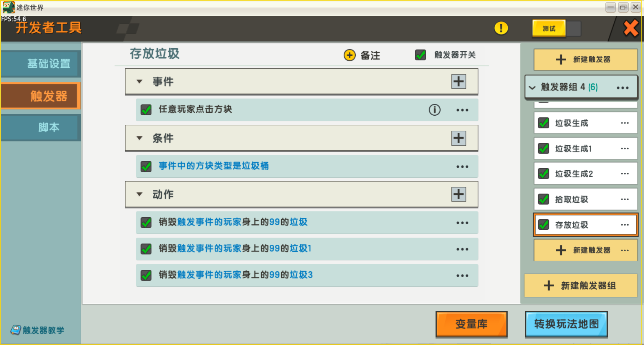
Task: Click the yellow exclamation warning icon
Action: pos(501,28)
